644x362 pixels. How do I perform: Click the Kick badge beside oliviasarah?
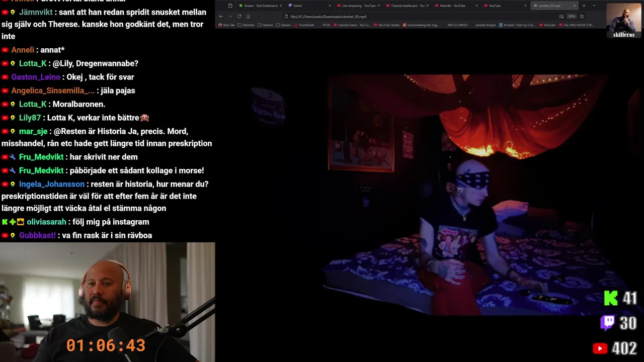[x=5, y=222]
